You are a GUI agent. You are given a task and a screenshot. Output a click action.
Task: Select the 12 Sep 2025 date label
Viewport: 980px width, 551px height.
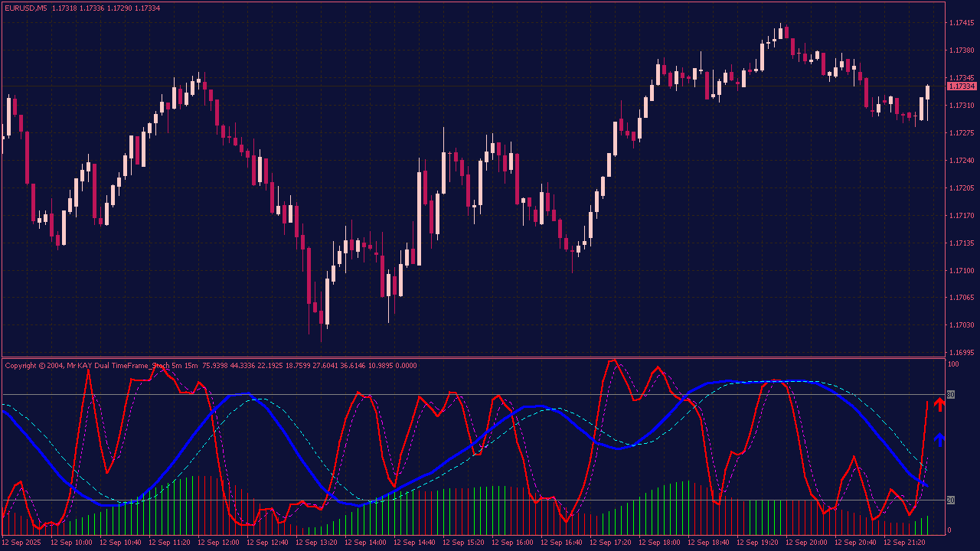pyautogui.click(x=21, y=543)
